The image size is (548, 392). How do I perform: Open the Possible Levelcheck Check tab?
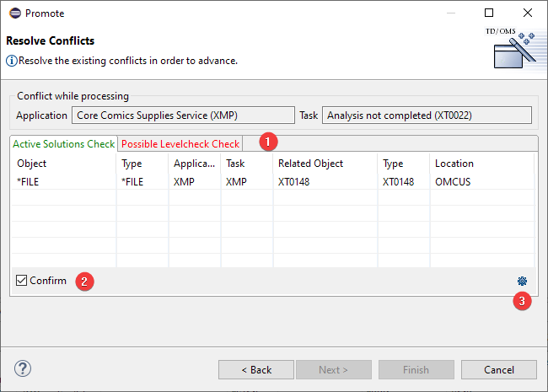180,144
